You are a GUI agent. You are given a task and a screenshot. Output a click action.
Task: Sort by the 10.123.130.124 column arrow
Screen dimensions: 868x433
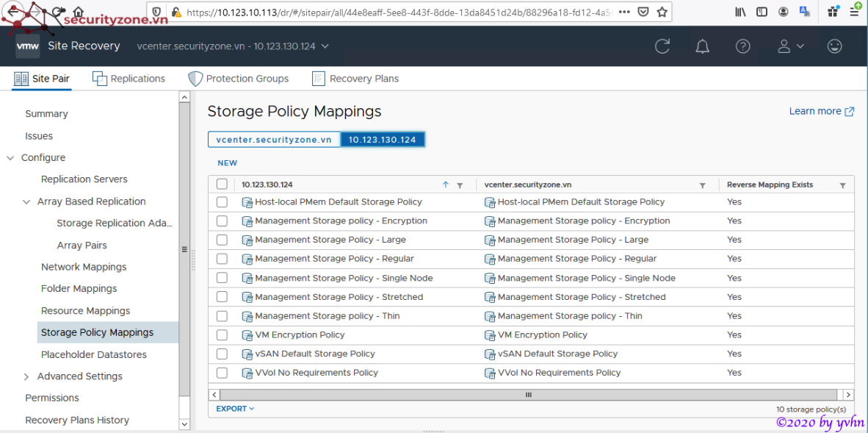coord(446,185)
